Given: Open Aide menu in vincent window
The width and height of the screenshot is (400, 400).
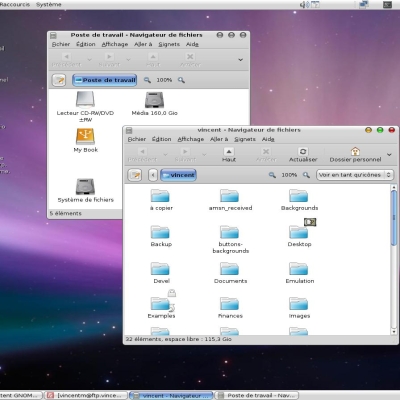Looking at the screenshot, I should coord(268,139).
